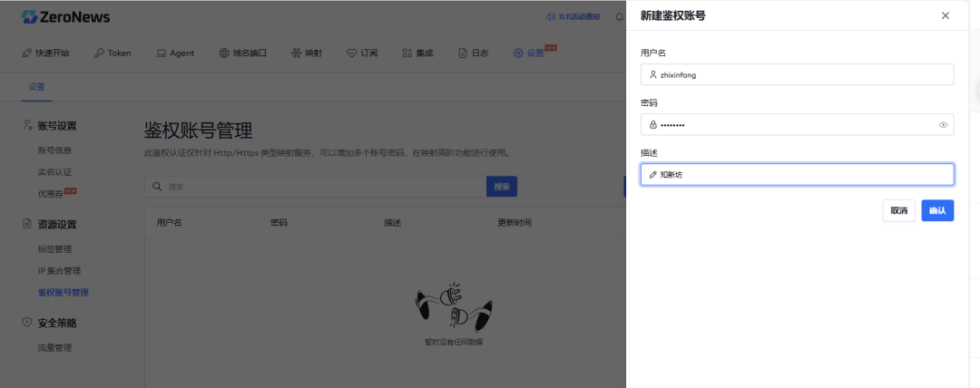This screenshot has width=980, height=388.
Task: Click the 更新时间 table column header
Action: (514, 222)
